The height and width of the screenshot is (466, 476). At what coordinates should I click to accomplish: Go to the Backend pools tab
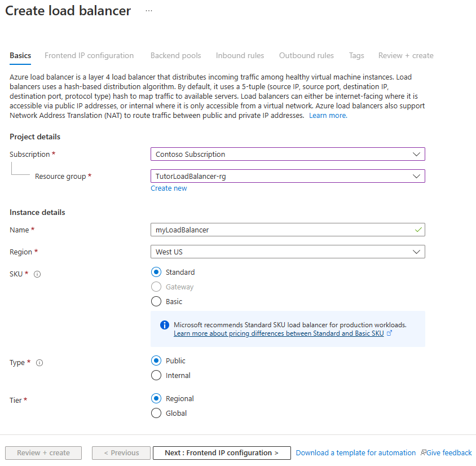pos(175,55)
